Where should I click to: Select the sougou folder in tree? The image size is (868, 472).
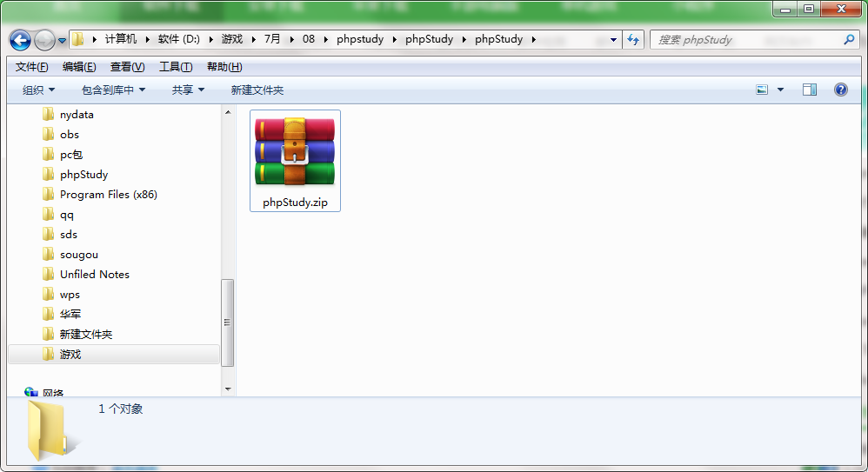coord(78,255)
